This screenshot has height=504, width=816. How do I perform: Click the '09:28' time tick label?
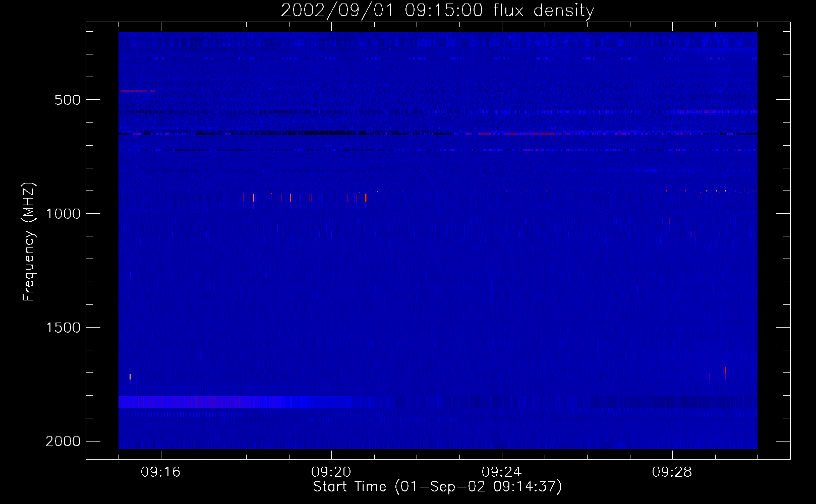672,472
